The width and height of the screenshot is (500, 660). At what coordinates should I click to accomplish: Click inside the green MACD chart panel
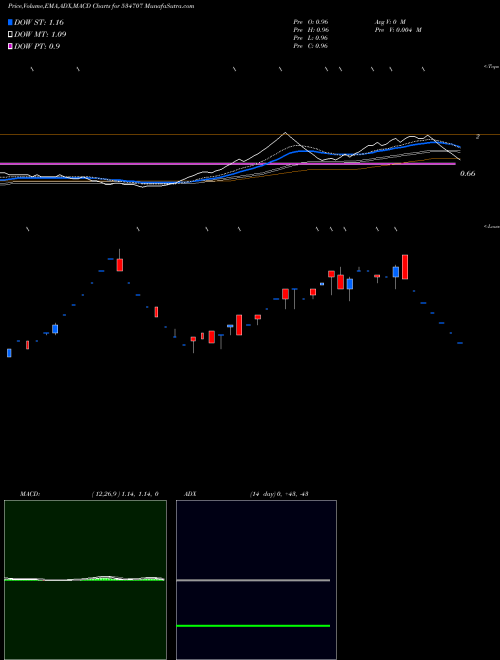[x=85, y=580]
